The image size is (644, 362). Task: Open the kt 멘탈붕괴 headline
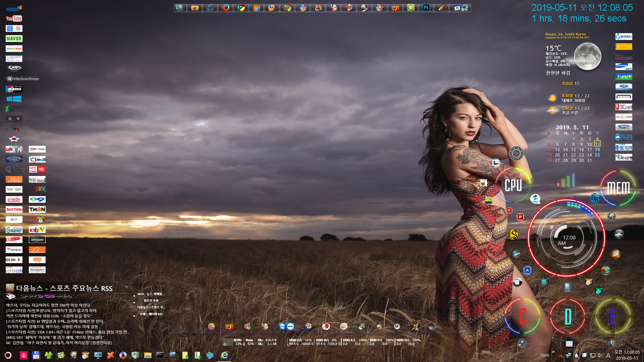(x=54, y=321)
